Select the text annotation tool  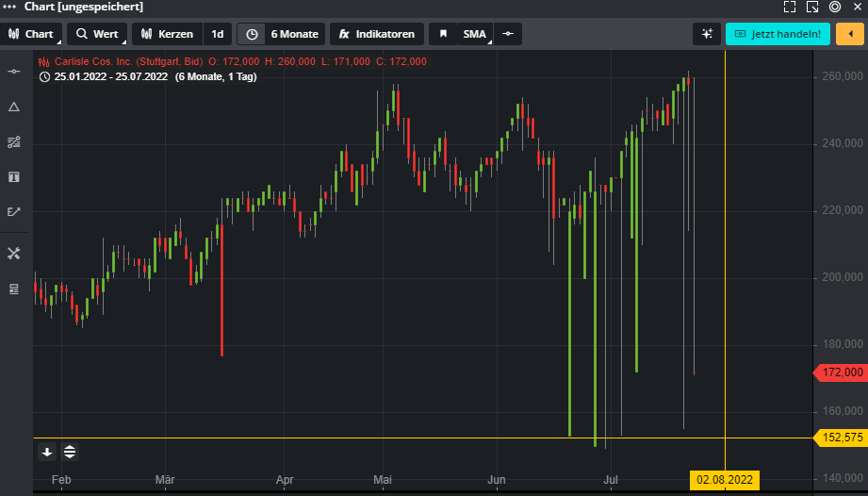[x=14, y=177]
